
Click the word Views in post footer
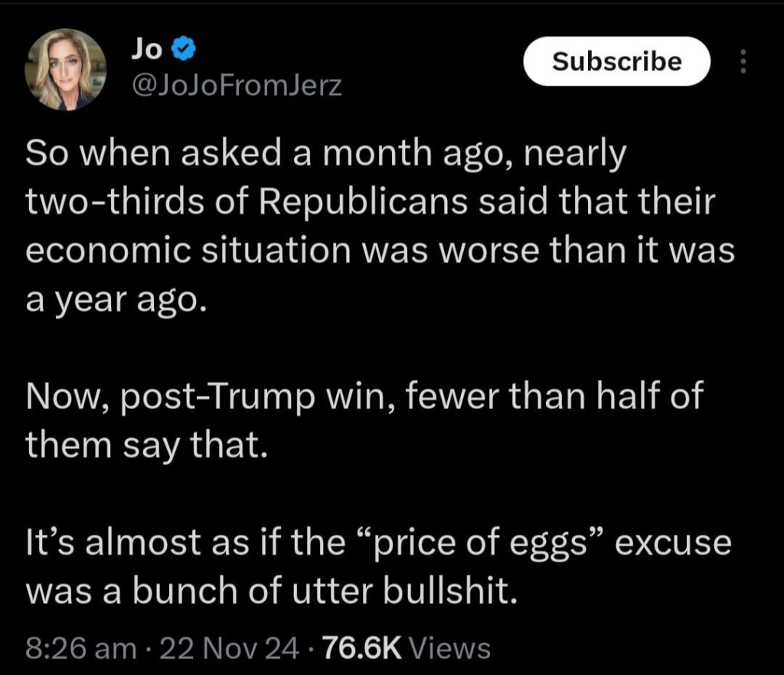[x=450, y=648]
